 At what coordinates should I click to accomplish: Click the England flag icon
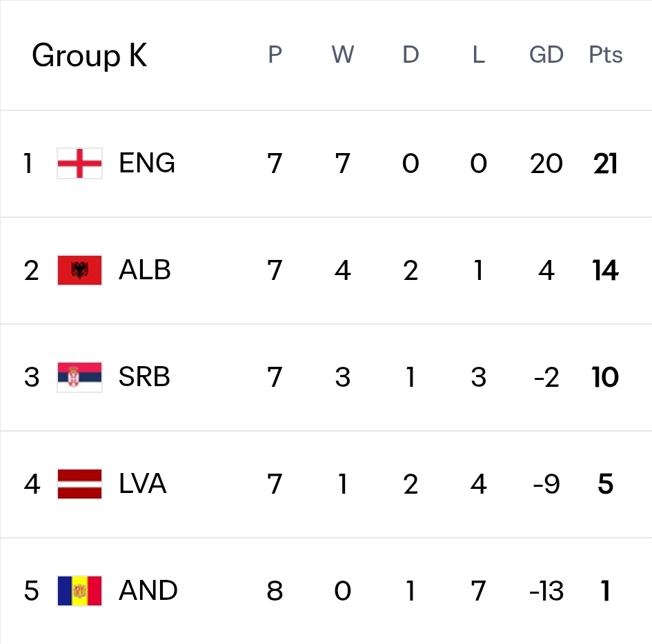(x=79, y=163)
